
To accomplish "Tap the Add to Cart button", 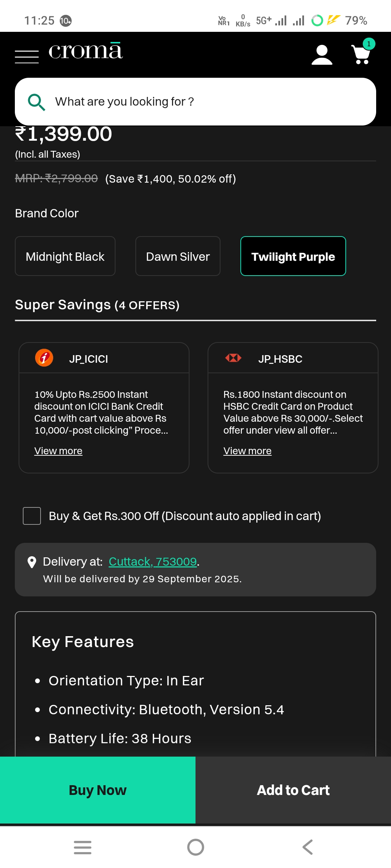I will pyautogui.click(x=293, y=790).
